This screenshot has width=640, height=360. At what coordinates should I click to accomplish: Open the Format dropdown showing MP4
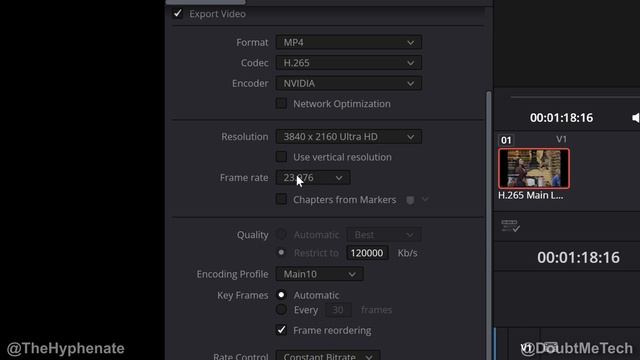[x=349, y=42]
